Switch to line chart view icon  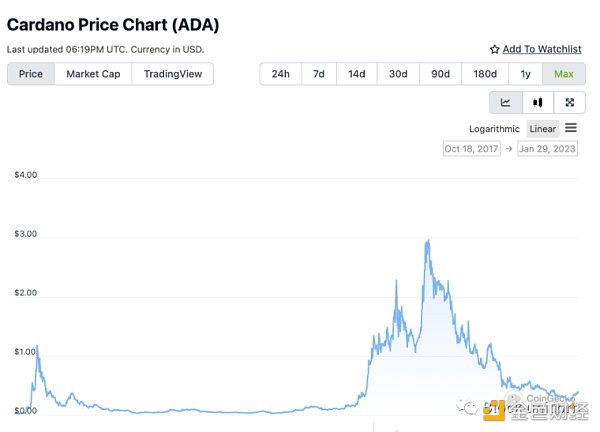[x=506, y=102]
